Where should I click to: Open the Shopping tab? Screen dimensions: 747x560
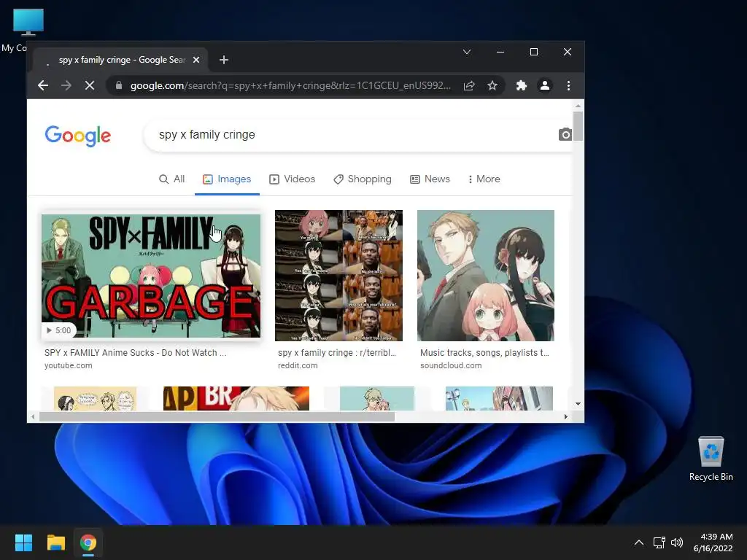click(363, 179)
